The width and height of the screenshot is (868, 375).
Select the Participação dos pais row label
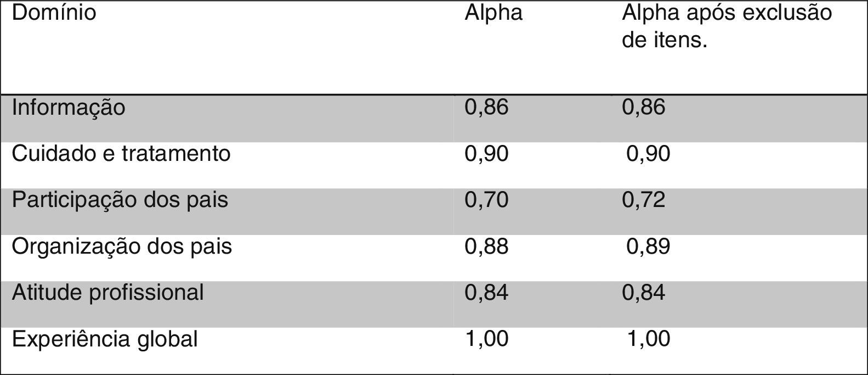click(120, 200)
